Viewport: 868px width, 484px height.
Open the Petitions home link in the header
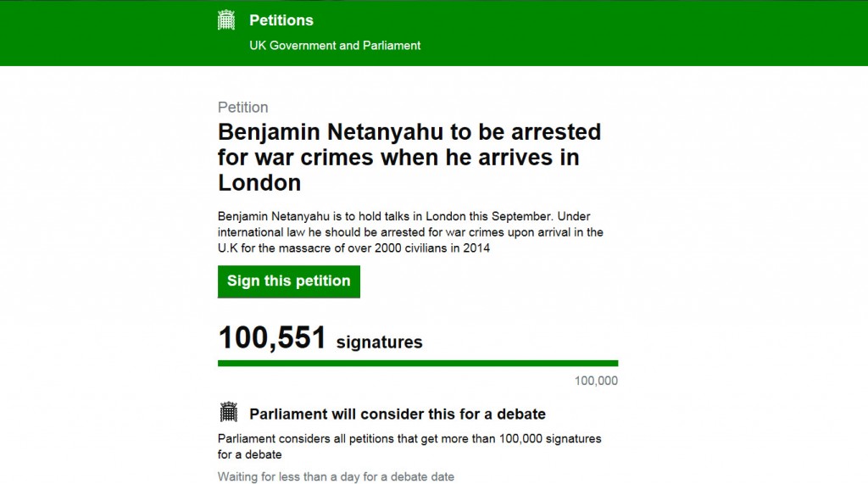tap(281, 20)
